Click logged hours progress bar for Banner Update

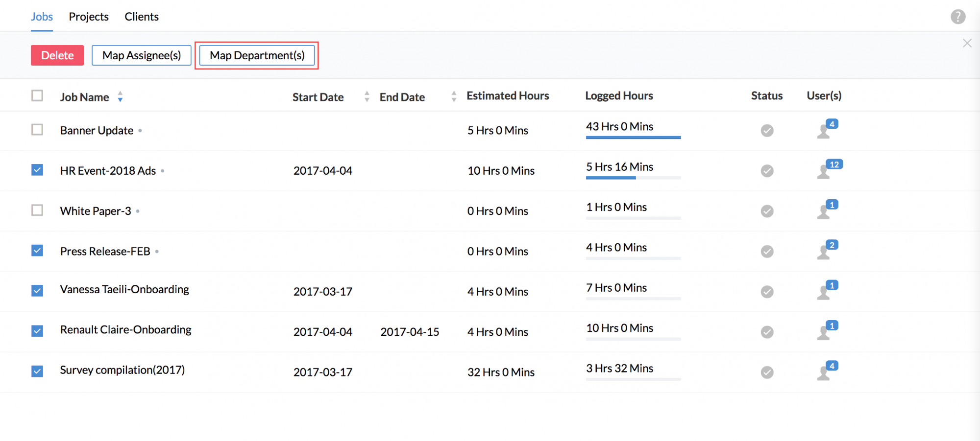click(x=633, y=138)
